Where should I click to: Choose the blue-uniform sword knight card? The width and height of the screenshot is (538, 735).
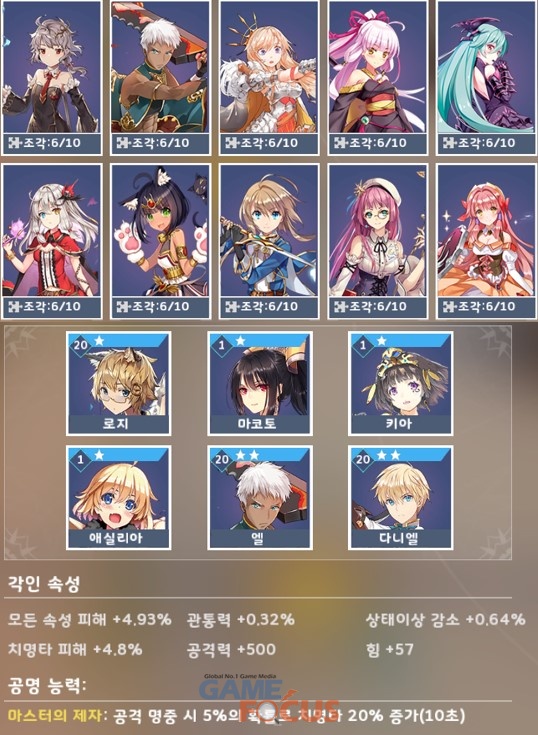click(x=269, y=241)
